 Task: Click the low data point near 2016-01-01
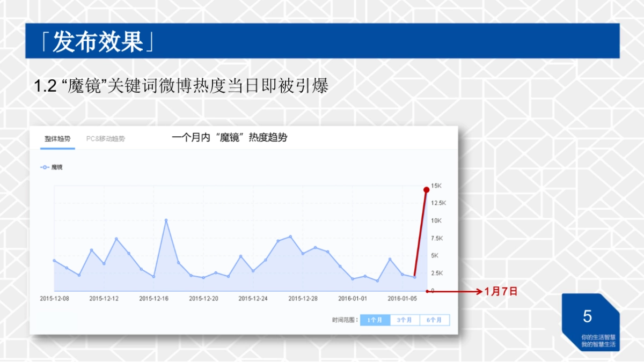(x=352, y=278)
